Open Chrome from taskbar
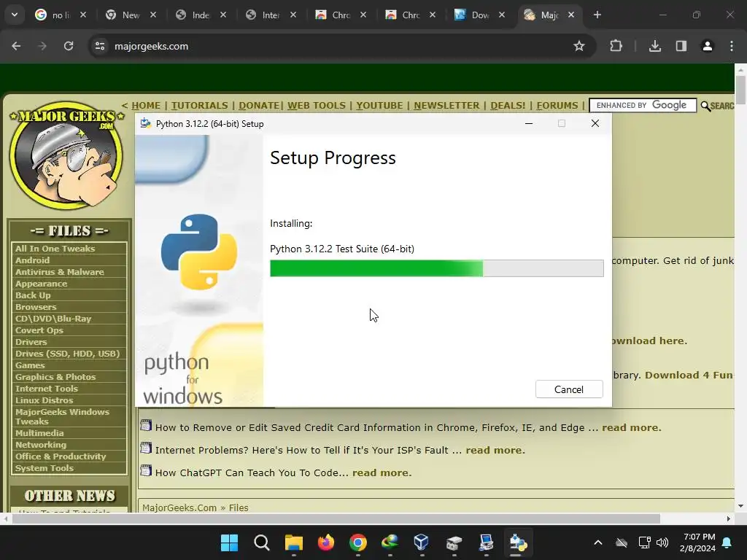Viewport: 747px width, 560px height. point(357,542)
